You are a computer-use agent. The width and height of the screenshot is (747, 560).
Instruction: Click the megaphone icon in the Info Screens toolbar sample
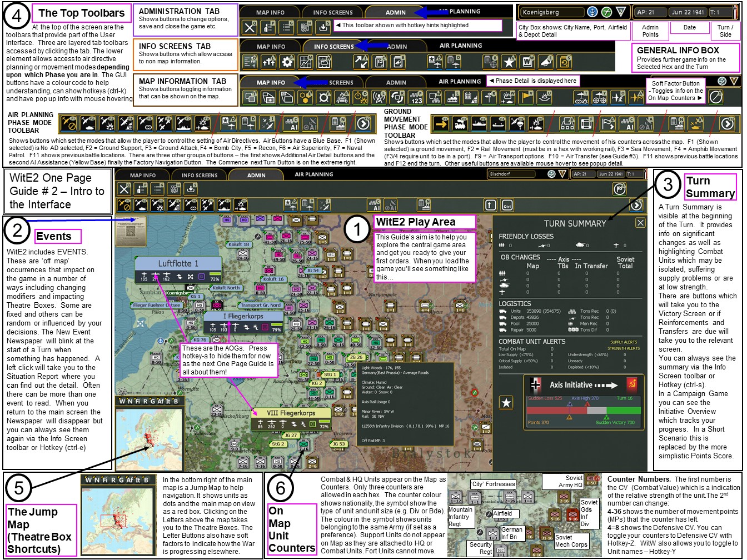click(546, 62)
